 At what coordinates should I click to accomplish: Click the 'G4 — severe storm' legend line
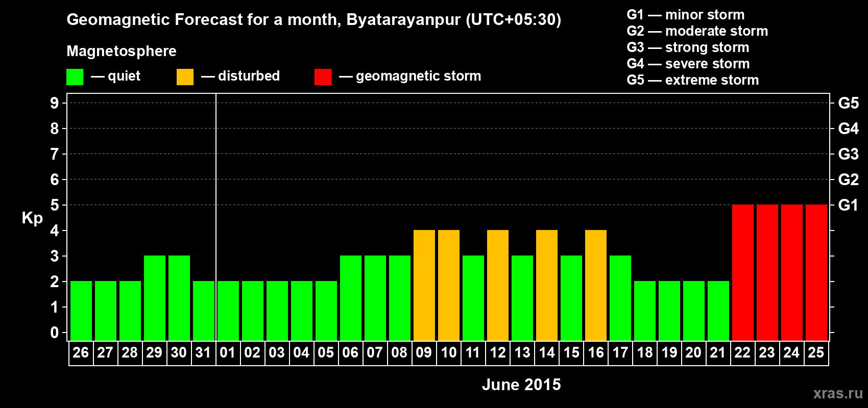[688, 64]
